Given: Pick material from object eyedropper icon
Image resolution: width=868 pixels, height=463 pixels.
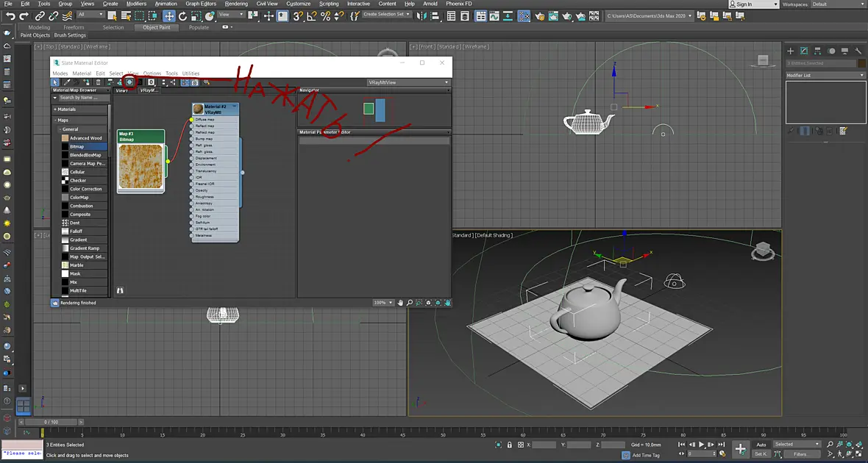Looking at the screenshot, I should [x=67, y=82].
